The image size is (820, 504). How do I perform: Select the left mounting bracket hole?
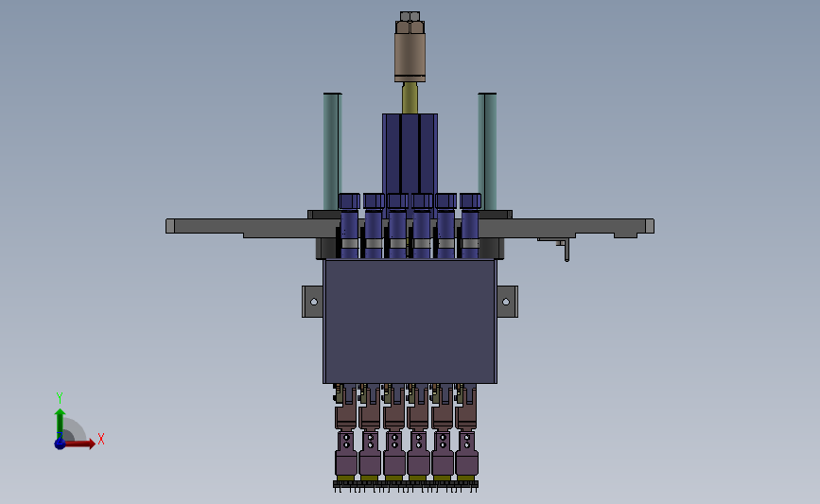[314, 302]
